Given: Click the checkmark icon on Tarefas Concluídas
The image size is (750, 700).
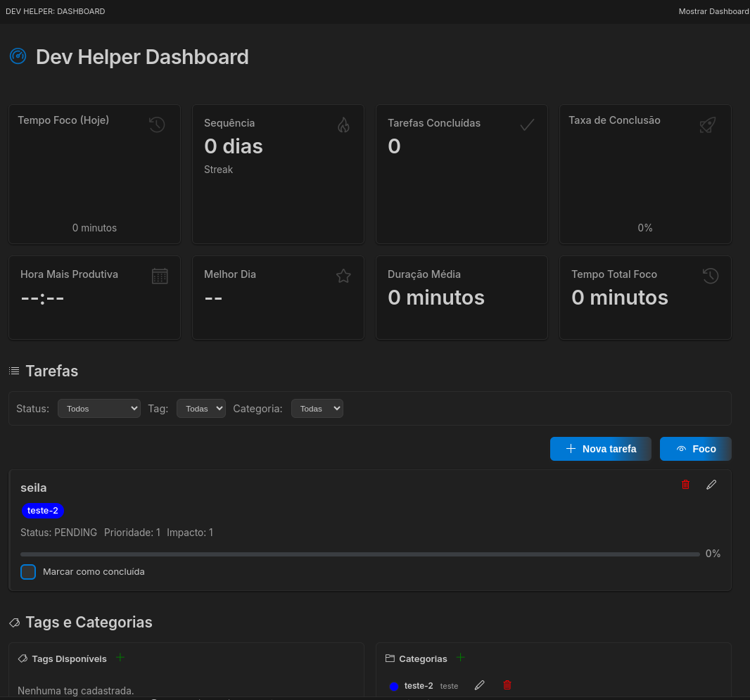Looking at the screenshot, I should (527, 125).
